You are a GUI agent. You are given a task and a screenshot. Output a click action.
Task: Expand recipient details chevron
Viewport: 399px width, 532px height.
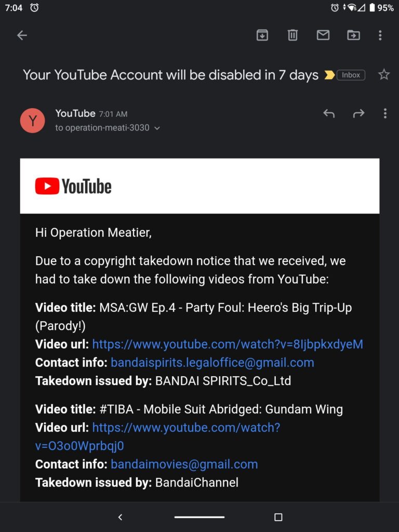click(x=157, y=128)
